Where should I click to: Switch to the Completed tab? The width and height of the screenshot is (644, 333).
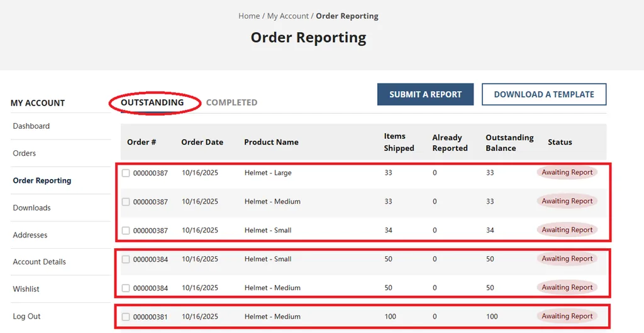pos(231,102)
